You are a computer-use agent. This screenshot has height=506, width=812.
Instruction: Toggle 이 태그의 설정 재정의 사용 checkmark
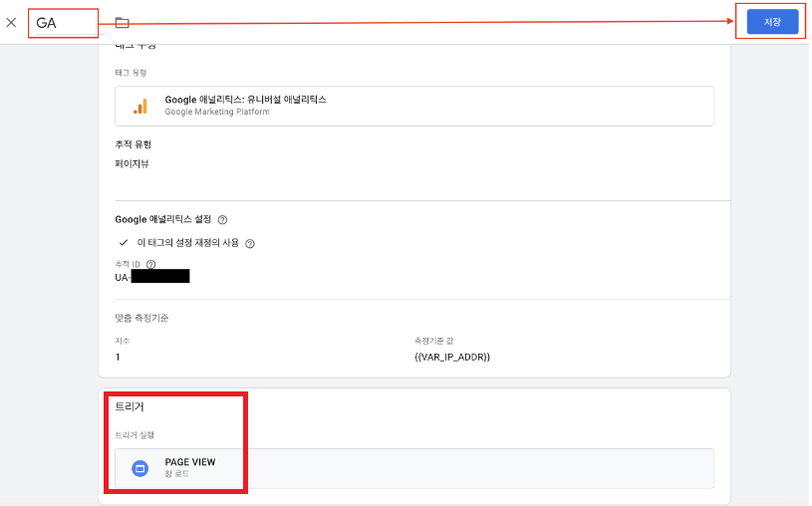click(x=124, y=242)
